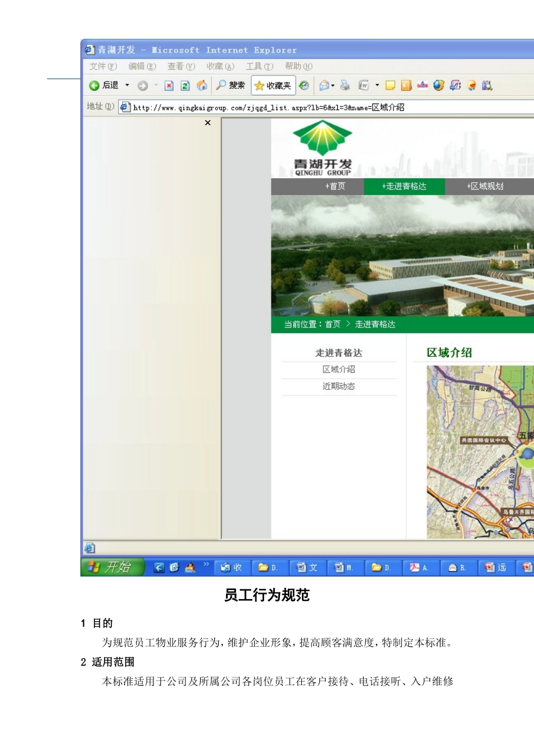Close the left side panel with X
Screen dimensions: 534x756
[x=207, y=123]
